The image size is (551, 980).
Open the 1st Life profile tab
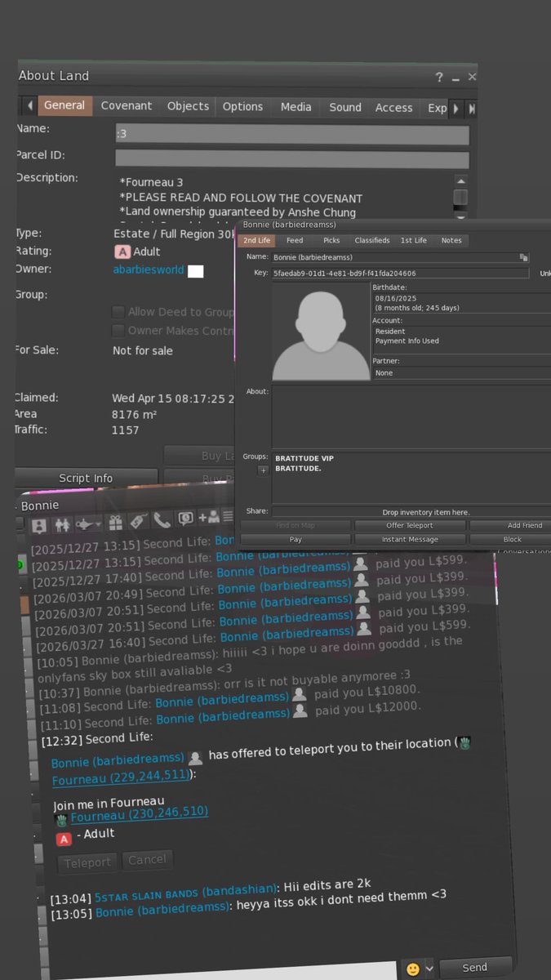[x=414, y=240]
